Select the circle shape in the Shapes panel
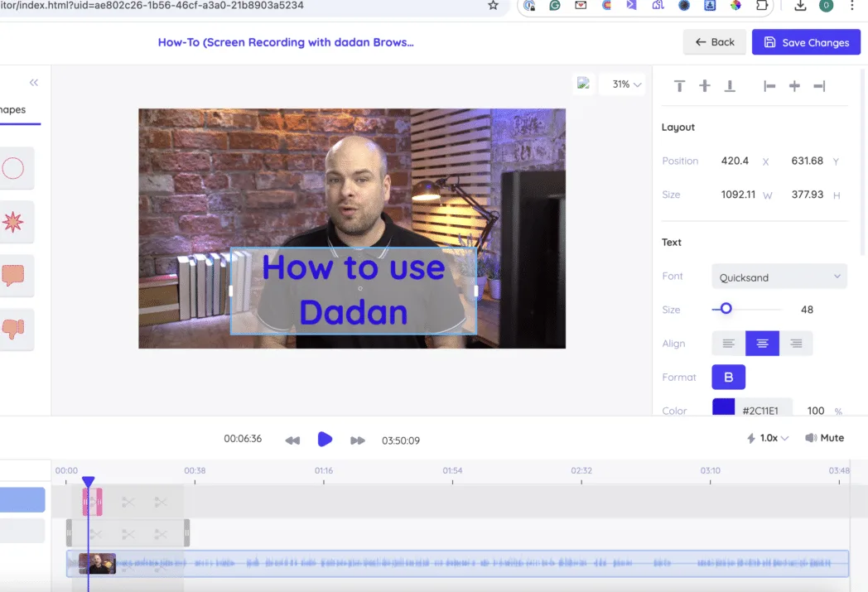Screen dimensions: 868x592 [x=15, y=168]
